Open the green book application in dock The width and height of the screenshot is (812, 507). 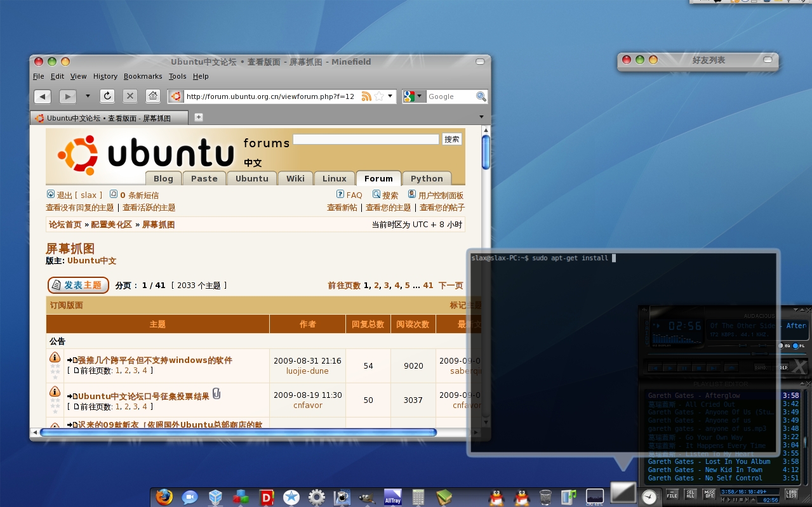(444, 497)
